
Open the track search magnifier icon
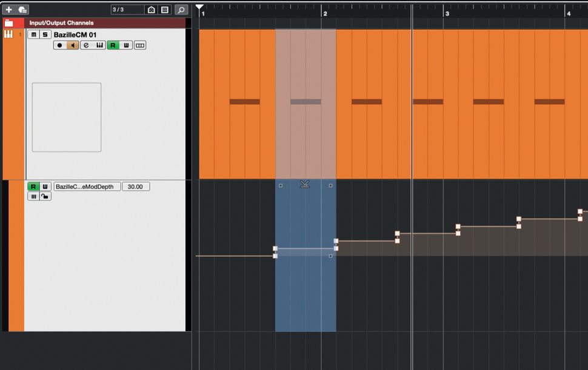[181, 10]
